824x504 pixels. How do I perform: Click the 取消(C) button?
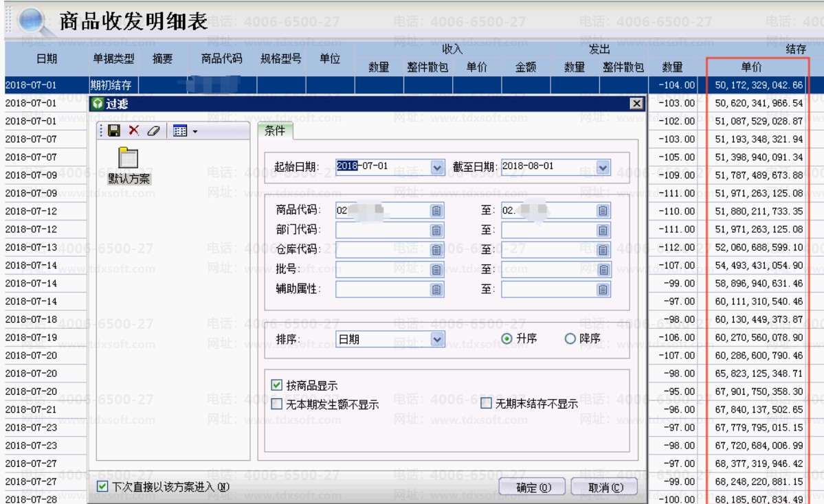(x=605, y=488)
